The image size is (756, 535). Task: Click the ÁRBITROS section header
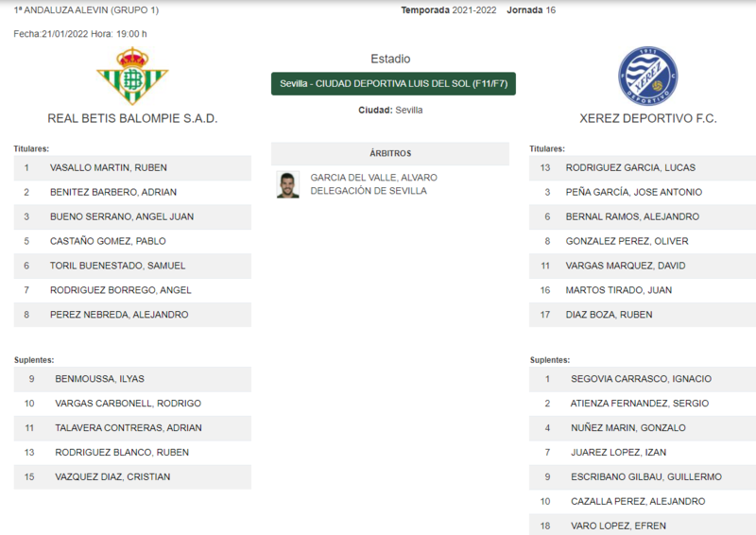point(390,153)
